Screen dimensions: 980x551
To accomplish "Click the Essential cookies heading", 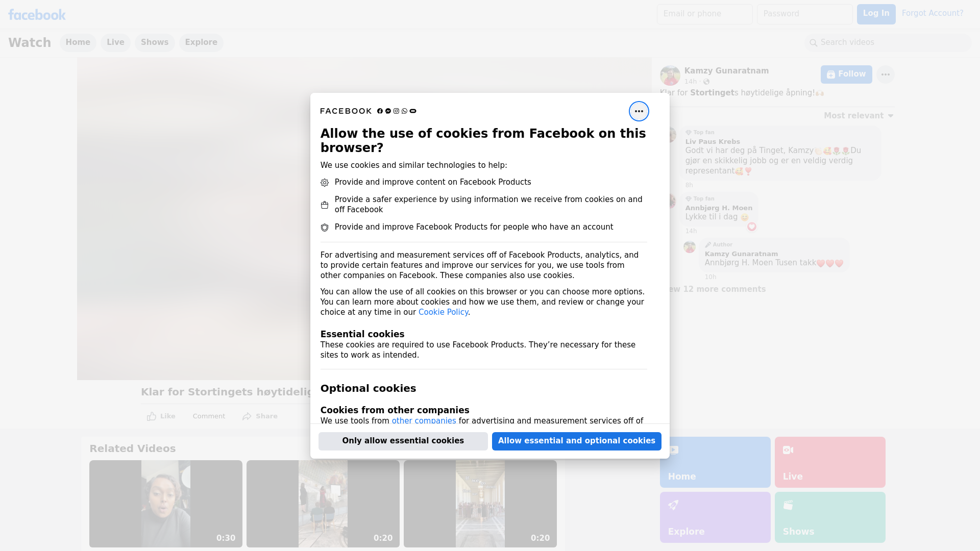I will (x=362, y=334).
